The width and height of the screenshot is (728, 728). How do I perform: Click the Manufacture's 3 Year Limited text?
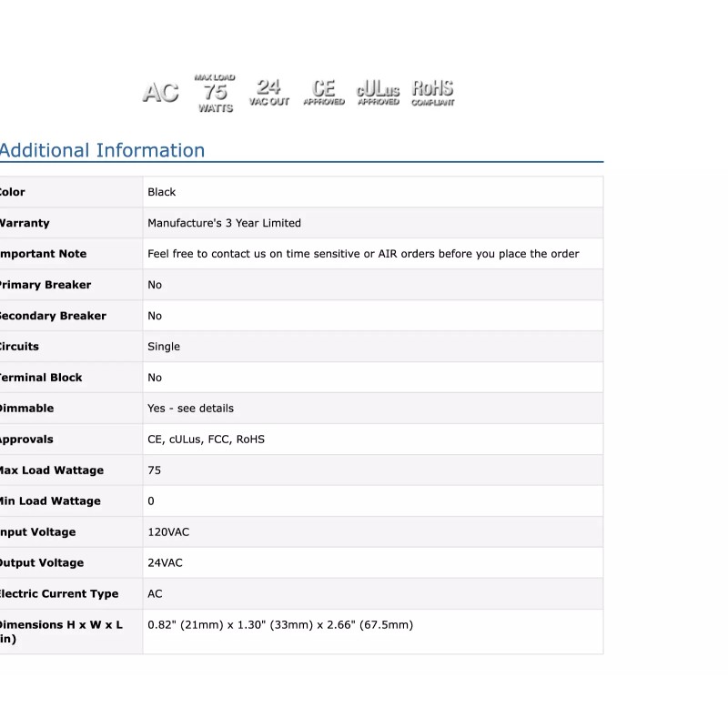pos(224,223)
